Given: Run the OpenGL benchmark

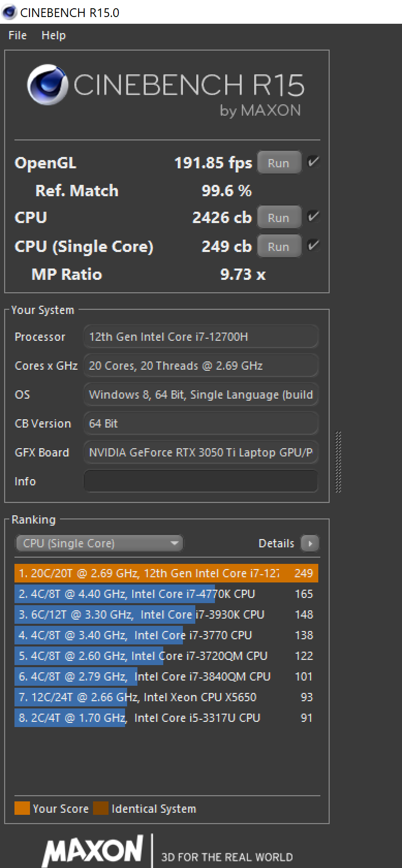Looking at the screenshot, I should tap(279, 163).
